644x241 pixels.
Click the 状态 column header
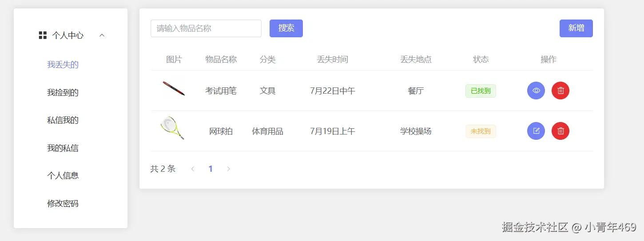click(481, 59)
